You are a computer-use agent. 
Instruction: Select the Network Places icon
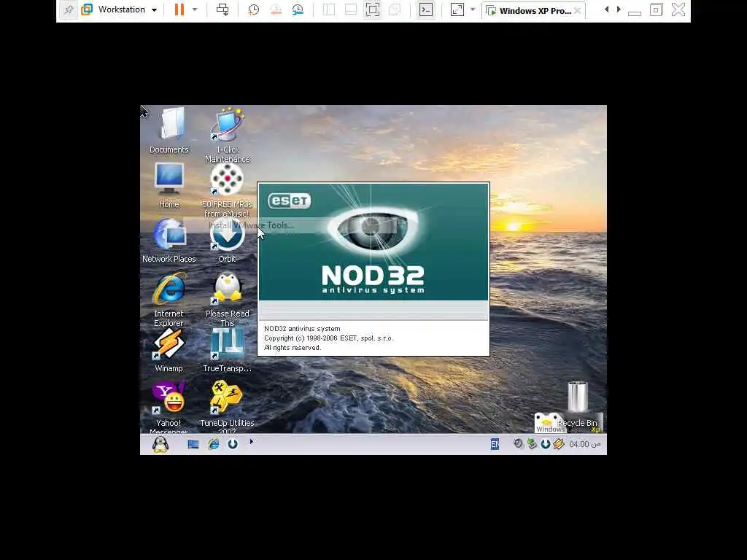pos(169,241)
